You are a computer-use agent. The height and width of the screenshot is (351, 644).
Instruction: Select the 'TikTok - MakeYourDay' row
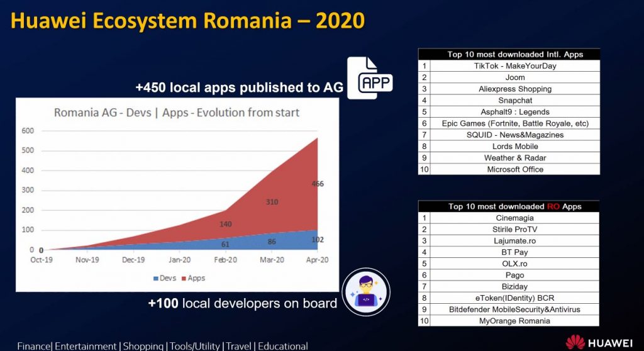click(509, 66)
